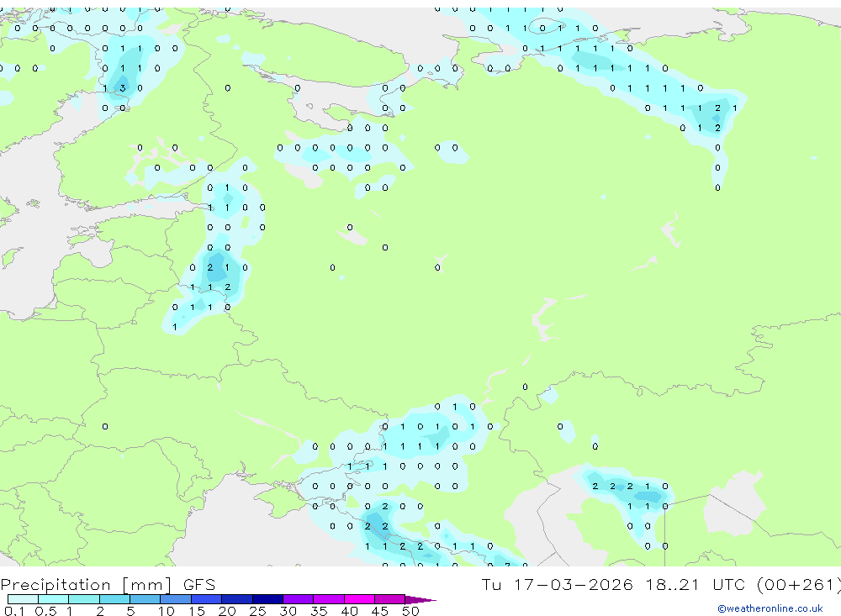Click the over-50 mm arrow swatch
This screenshot has height=616, width=841.
420,600
